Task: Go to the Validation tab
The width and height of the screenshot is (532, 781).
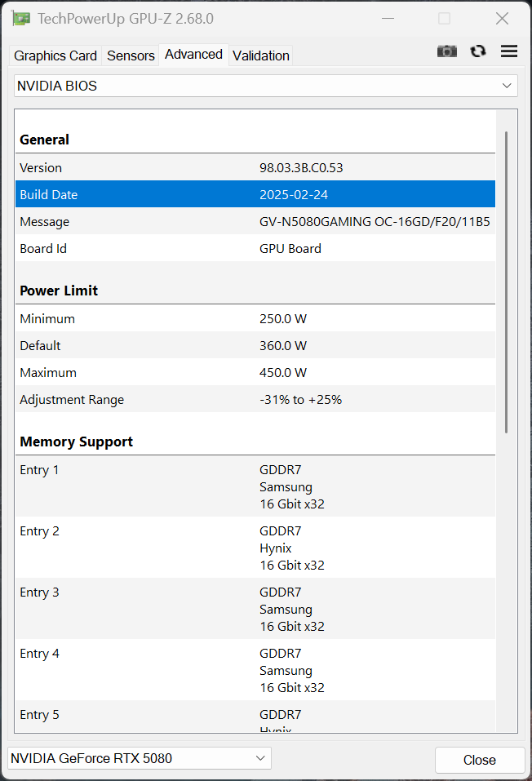Action: (x=260, y=55)
